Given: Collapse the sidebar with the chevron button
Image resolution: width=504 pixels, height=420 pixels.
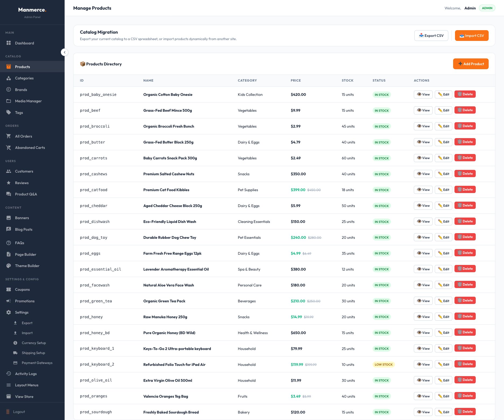Looking at the screenshot, I should pos(65,52).
